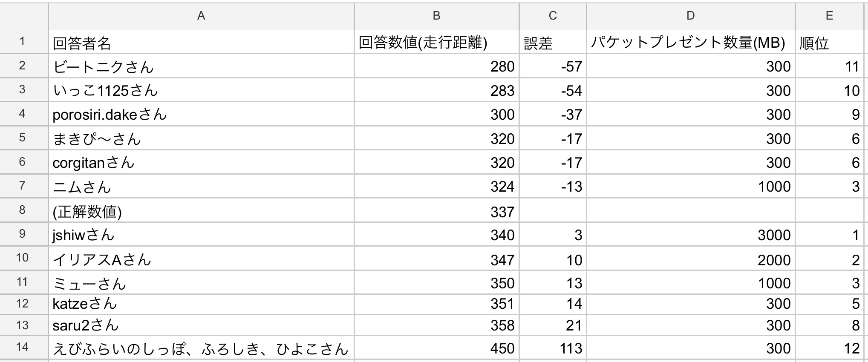The width and height of the screenshot is (868, 362).
Task: Select row 1 header
Action: click(x=22, y=42)
